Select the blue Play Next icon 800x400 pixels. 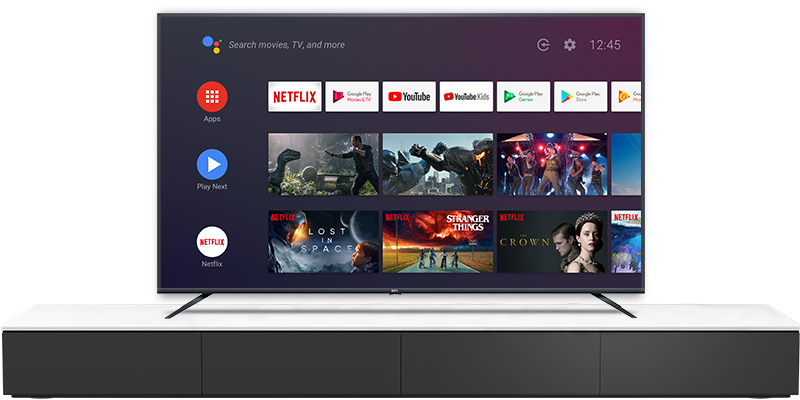(x=212, y=164)
